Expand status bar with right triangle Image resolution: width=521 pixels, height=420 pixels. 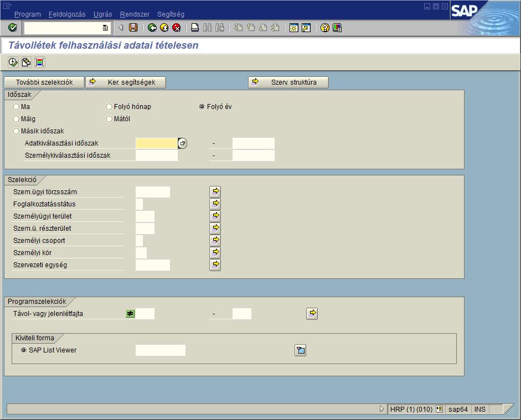(381, 409)
